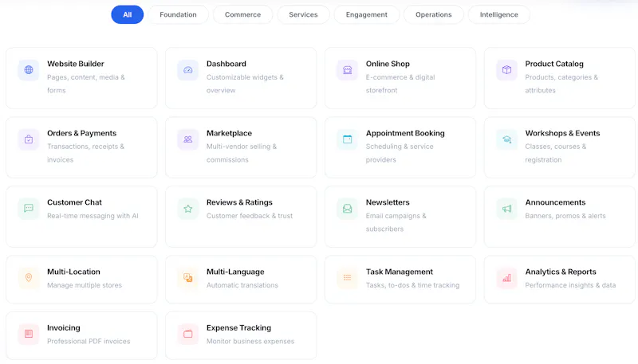The height and width of the screenshot is (364, 638).
Task: Click the Reviews & Ratings title
Action: tap(239, 202)
